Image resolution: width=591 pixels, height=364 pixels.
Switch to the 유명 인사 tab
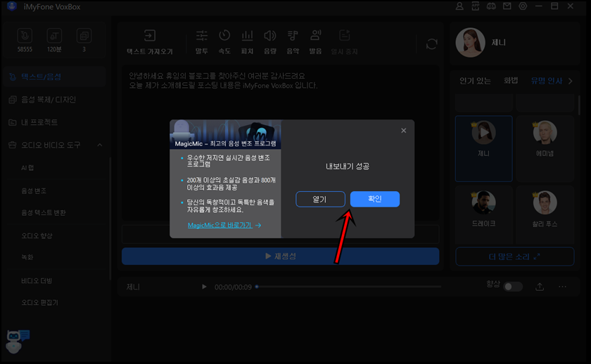point(547,81)
